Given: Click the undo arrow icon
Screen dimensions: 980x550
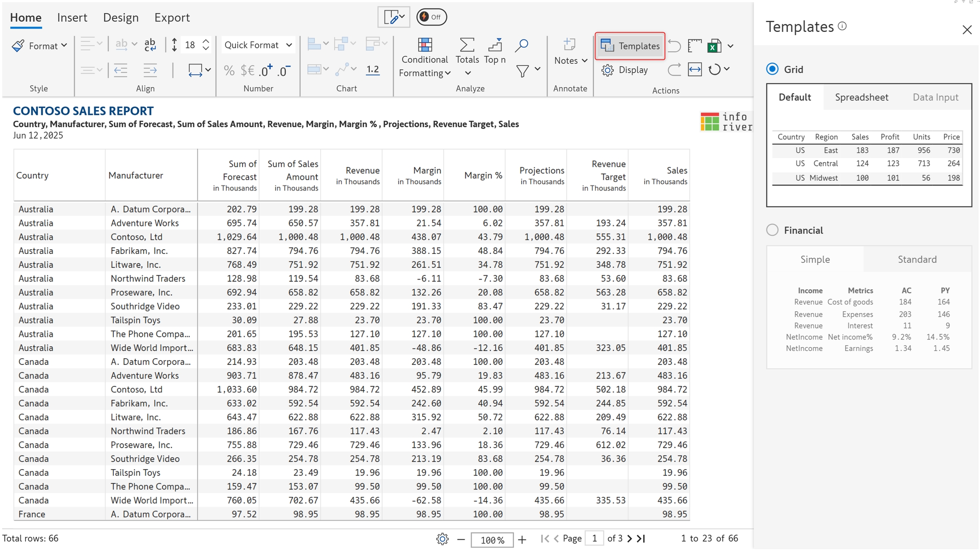Looking at the screenshot, I should click(674, 46).
